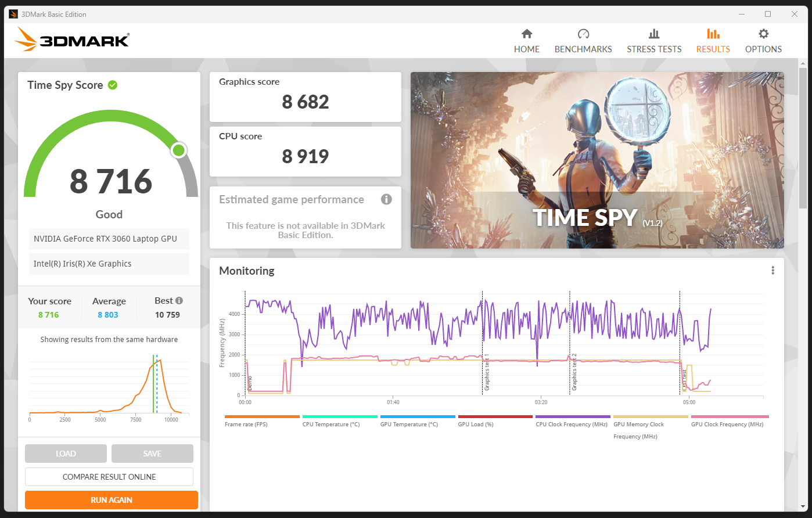Click the Graphics test 2 timeline marker
This screenshot has width=812, height=518.
[574, 372]
